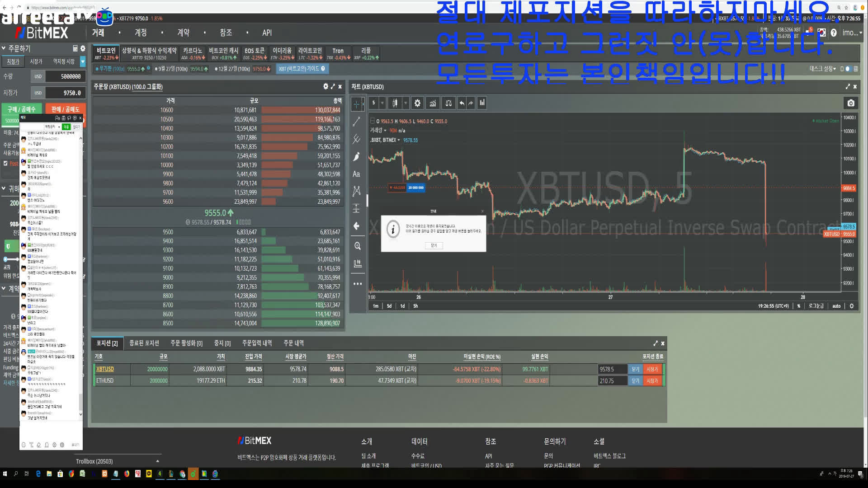Collapse the 주문하기 order panel

click(4, 48)
